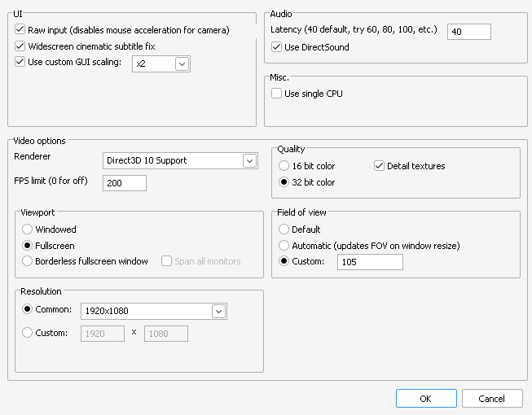Enable Use single CPU option

click(277, 94)
